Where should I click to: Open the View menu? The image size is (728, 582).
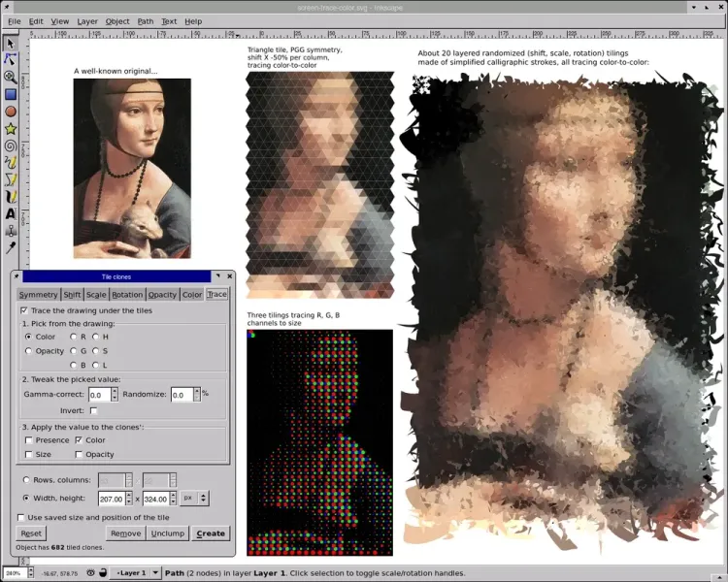[x=60, y=21]
